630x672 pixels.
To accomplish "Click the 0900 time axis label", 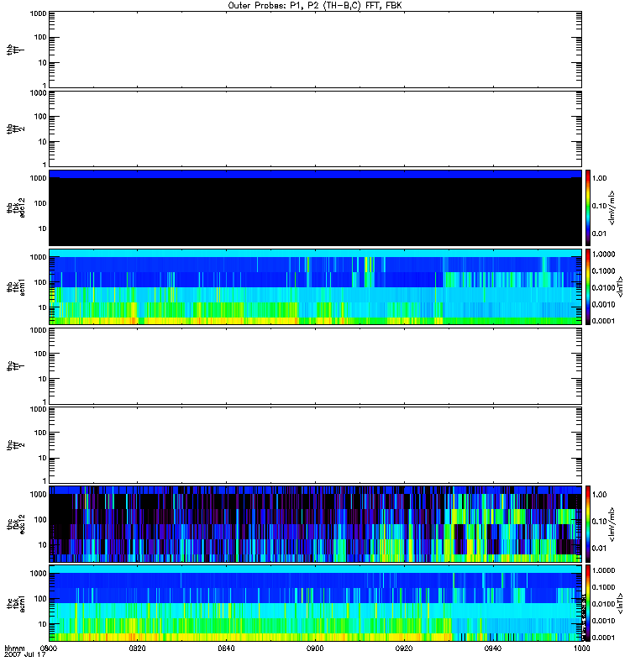I will (x=315, y=648).
